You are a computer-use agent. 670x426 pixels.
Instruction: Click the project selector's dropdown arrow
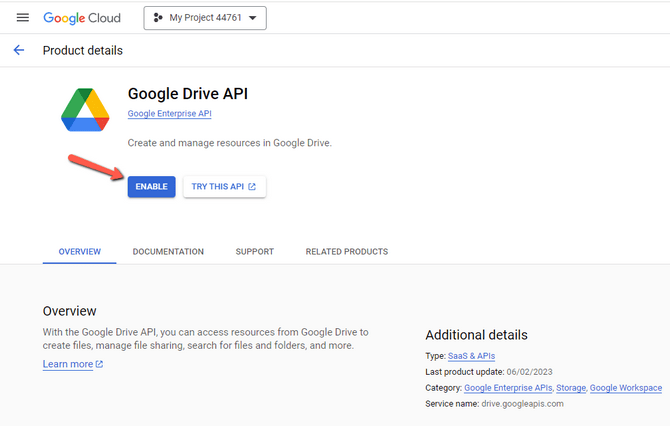253,18
